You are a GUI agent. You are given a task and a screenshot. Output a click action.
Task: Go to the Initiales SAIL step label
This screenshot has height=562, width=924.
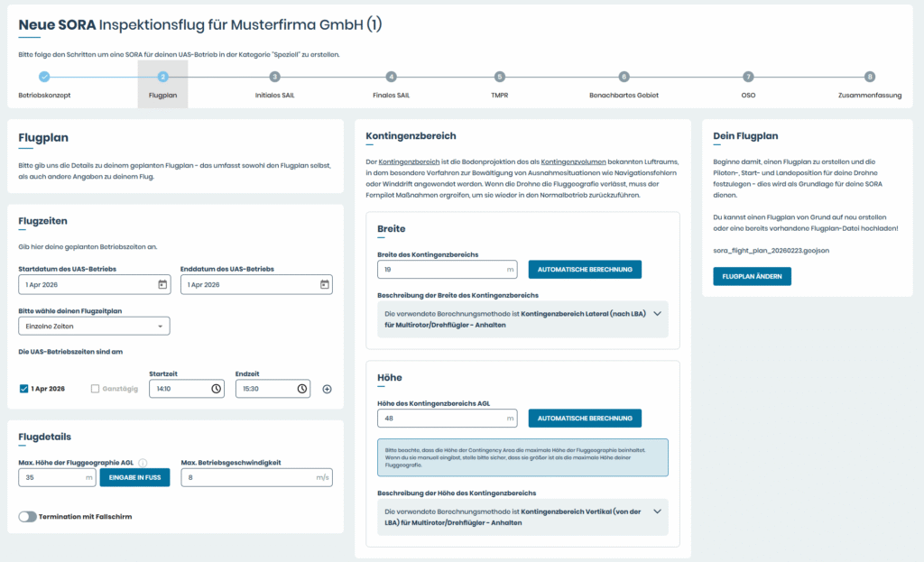274,96
